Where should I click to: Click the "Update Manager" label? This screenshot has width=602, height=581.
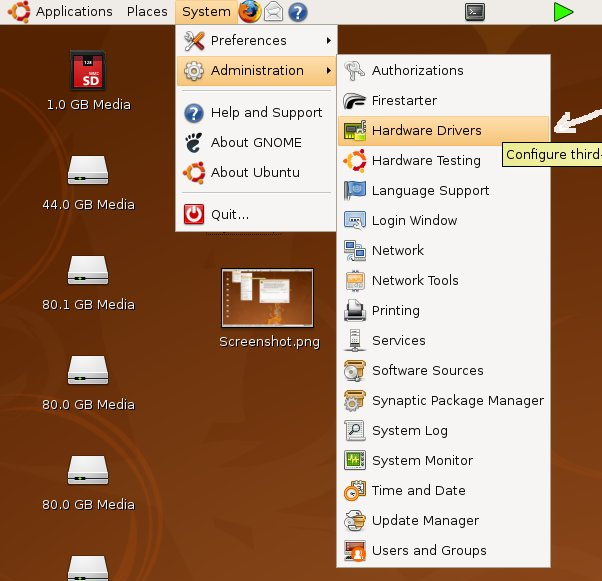click(x=425, y=520)
